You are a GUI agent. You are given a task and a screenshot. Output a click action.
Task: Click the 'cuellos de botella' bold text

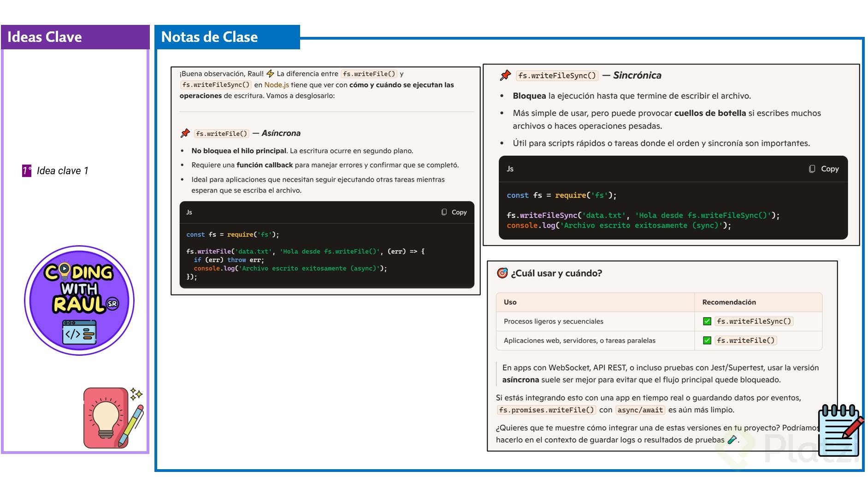tap(710, 113)
